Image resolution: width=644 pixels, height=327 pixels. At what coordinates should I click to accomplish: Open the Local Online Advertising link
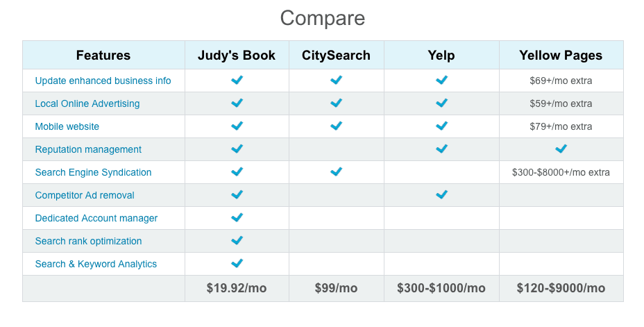click(87, 103)
